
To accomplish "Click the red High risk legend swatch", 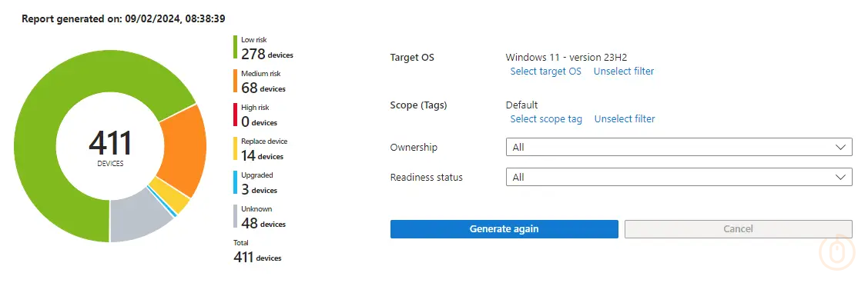I will coord(235,115).
